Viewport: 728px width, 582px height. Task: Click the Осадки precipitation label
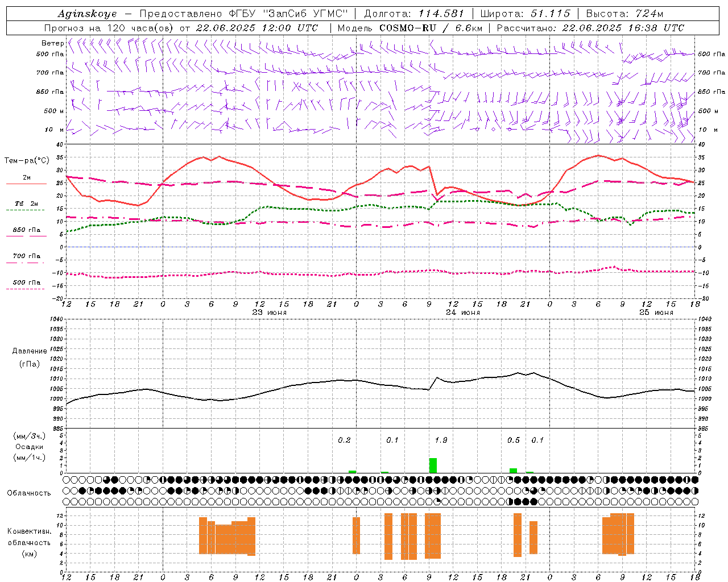point(29,447)
